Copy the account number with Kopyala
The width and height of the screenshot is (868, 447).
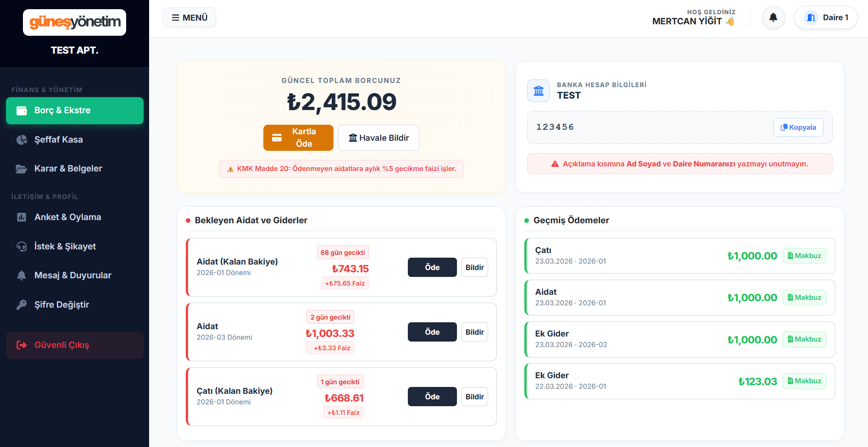click(798, 127)
